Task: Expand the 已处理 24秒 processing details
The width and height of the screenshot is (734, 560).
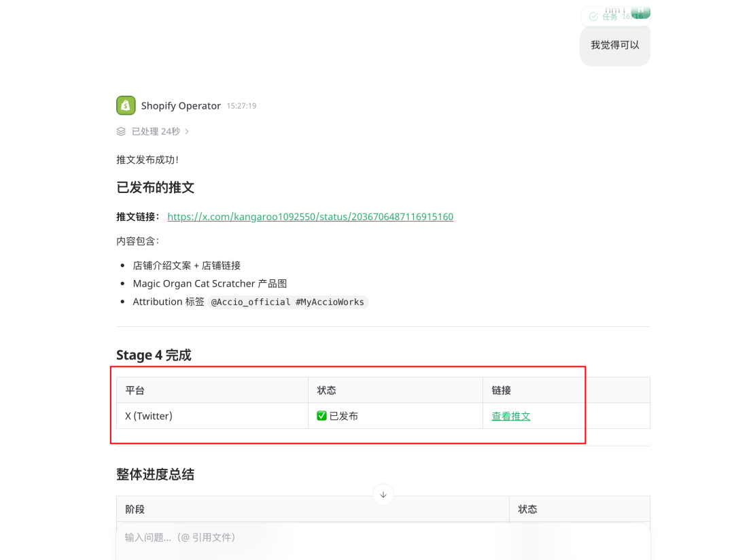Action: point(156,131)
